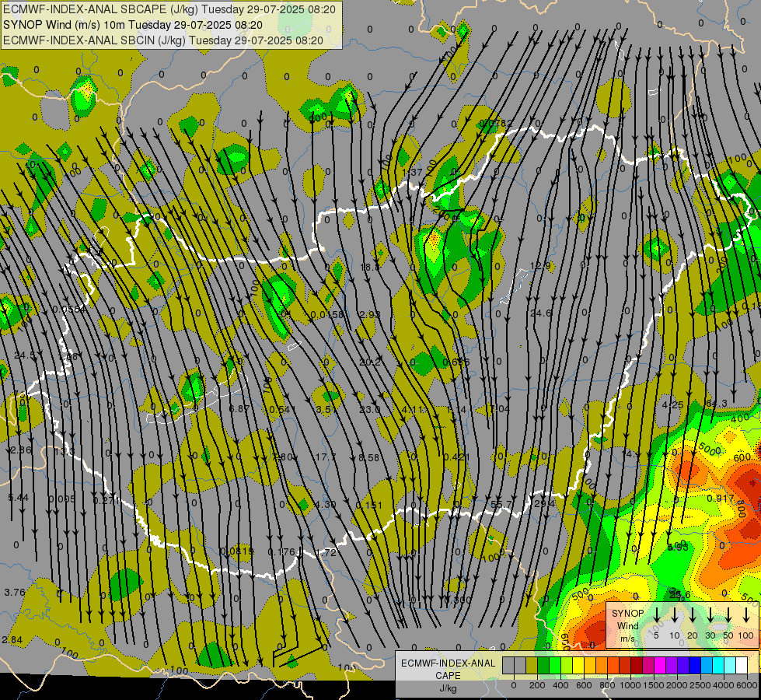Image resolution: width=761 pixels, height=700 pixels.
Task: Click the 0.151 value on the map
Action: (x=369, y=506)
